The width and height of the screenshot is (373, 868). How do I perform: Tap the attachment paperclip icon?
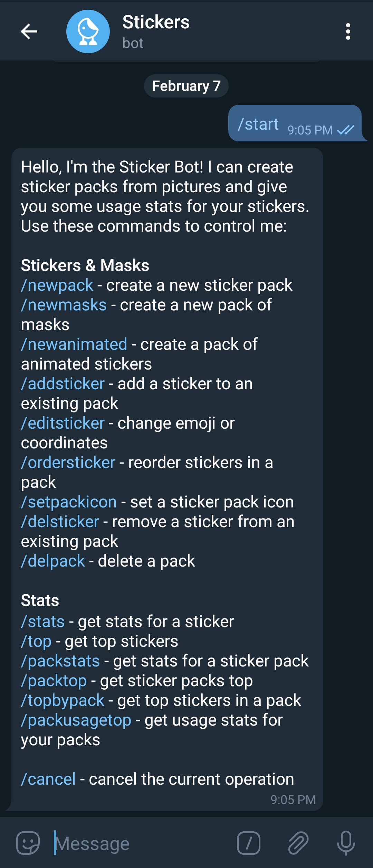298,843
